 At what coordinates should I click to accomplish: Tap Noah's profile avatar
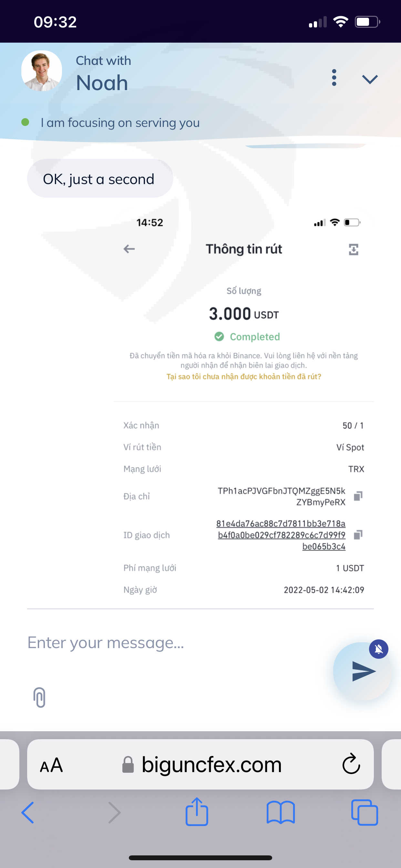click(41, 71)
